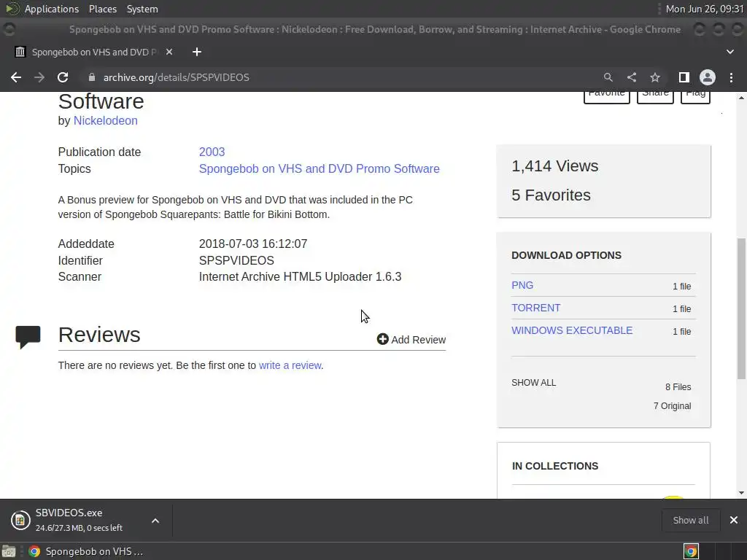Open a new tab with the plus button
Viewport: 747px width, 560px height.
pyautogui.click(x=197, y=52)
